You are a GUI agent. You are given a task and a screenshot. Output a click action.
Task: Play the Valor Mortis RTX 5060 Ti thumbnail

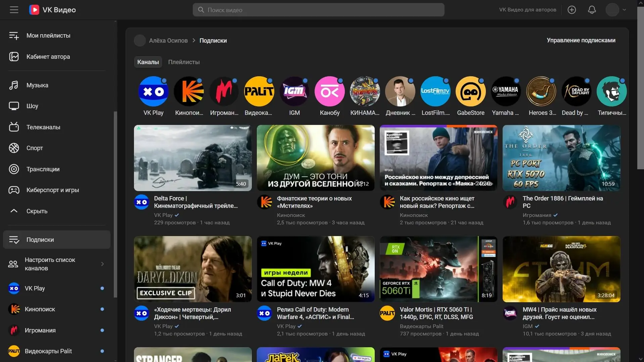pyautogui.click(x=439, y=269)
